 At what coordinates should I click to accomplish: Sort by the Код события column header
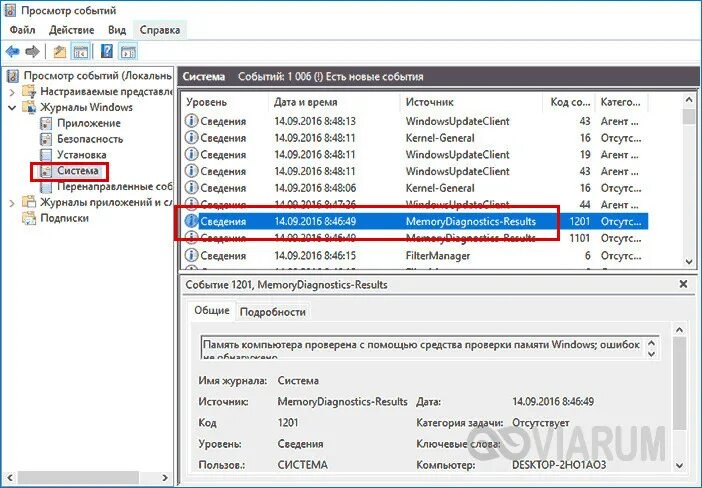coord(569,102)
